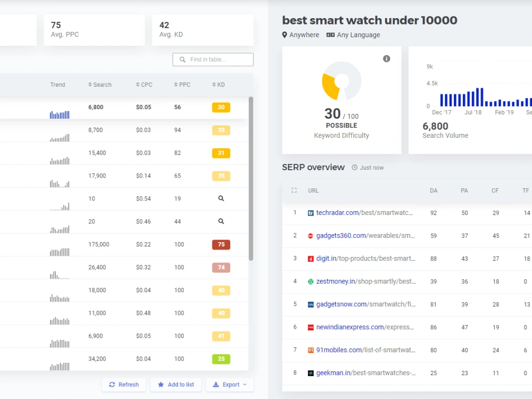Click the newindianexpress.com favicon

click(311, 327)
